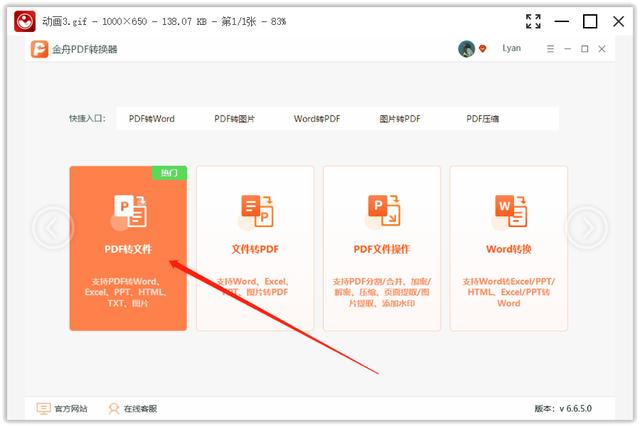
Task: Open the 官方网站 link
Action: (x=62, y=408)
